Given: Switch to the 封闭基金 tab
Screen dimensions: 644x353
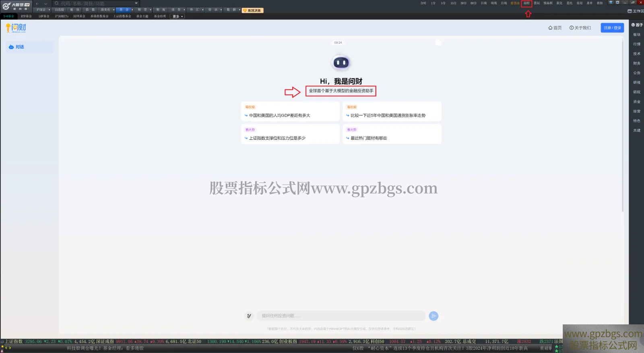Looking at the screenshot, I should (79, 17).
